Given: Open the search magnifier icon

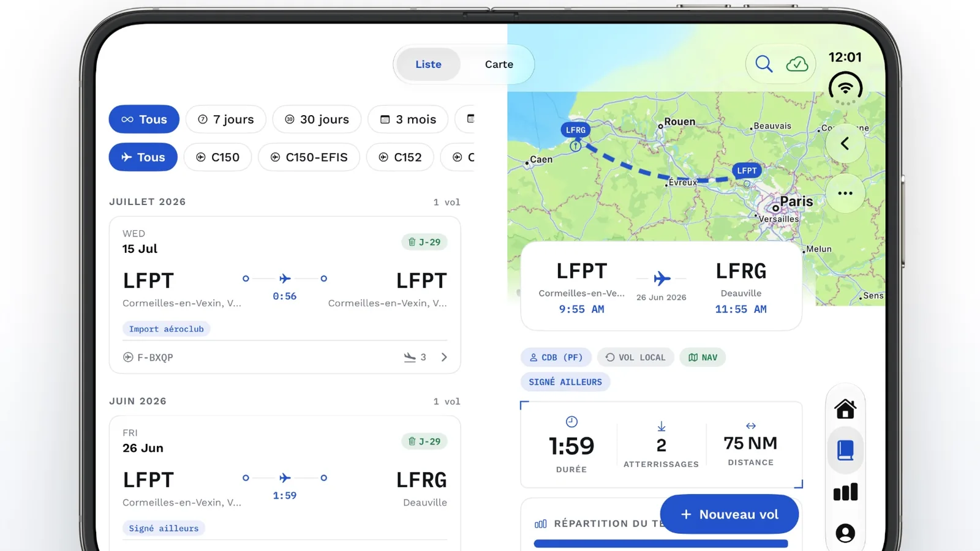Looking at the screenshot, I should point(764,64).
